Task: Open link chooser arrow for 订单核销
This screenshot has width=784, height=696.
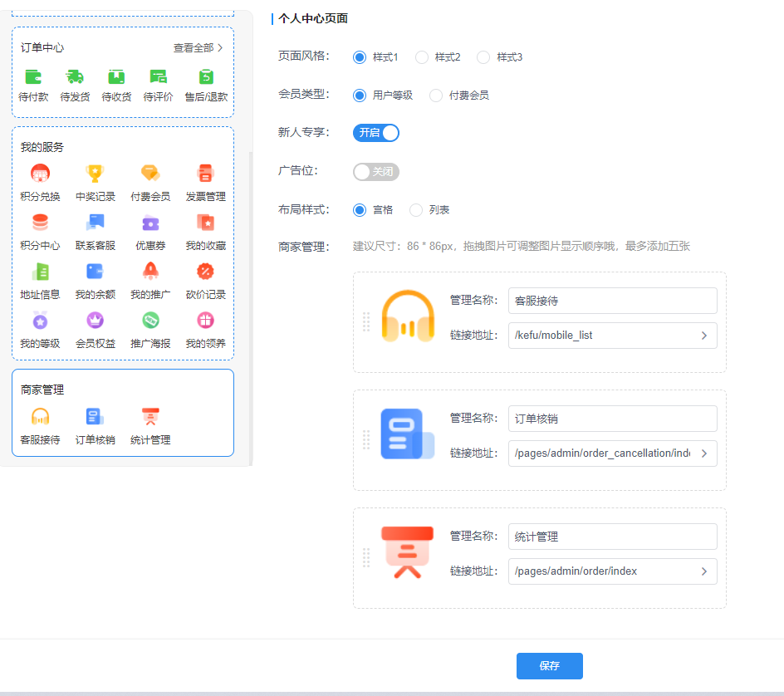Action: pos(703,453)
